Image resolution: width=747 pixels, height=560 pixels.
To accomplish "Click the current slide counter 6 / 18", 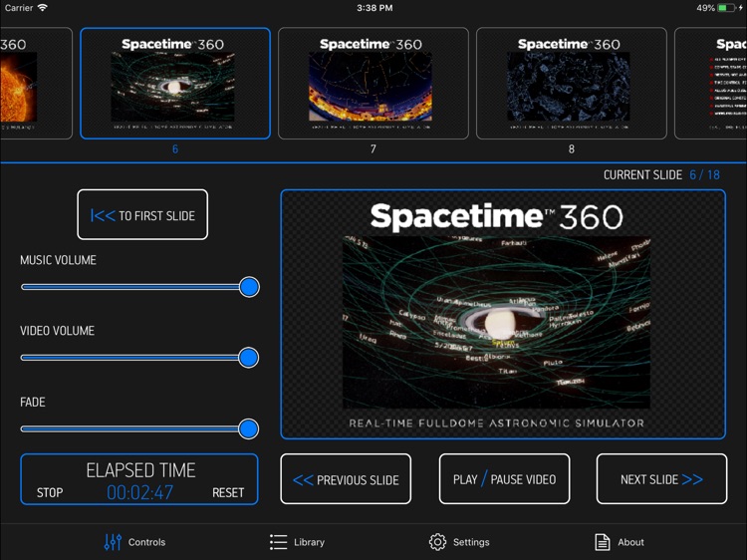I will (704, 175).
